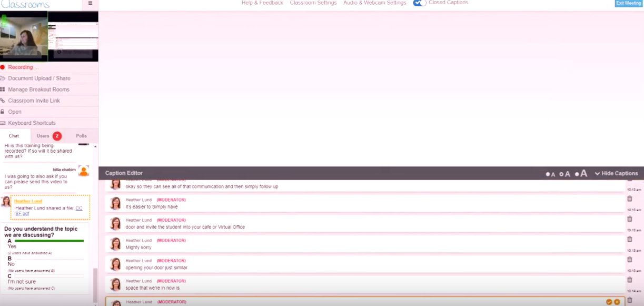The image size is (644, 306).
Task: Click Heather Lund's avatar beside 'Mighty sorry' caption
Action: click(x=115, y=244)
